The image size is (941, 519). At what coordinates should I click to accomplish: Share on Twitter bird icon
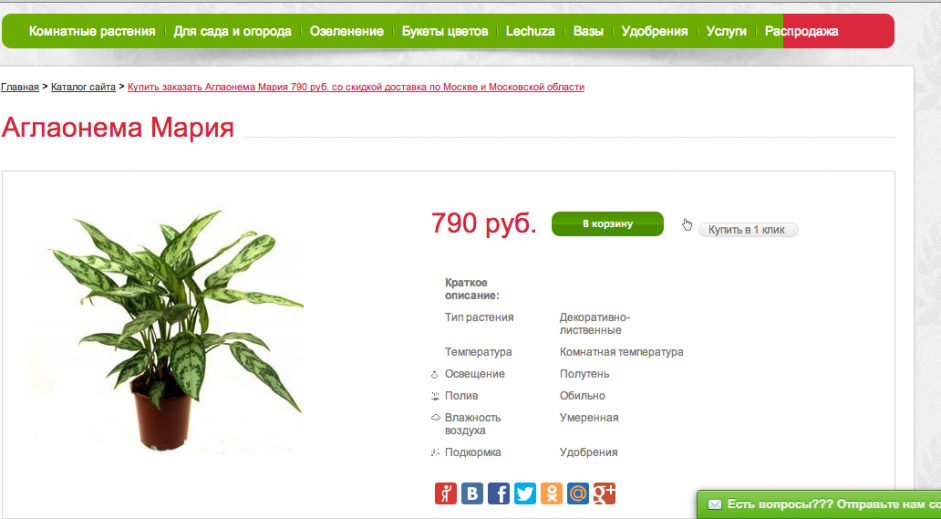(x=525, y=494)
